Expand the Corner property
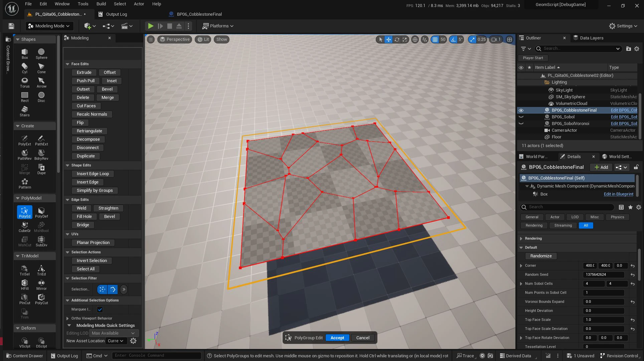The width and height of the screenshot is (644, 361). pos(521,266)
